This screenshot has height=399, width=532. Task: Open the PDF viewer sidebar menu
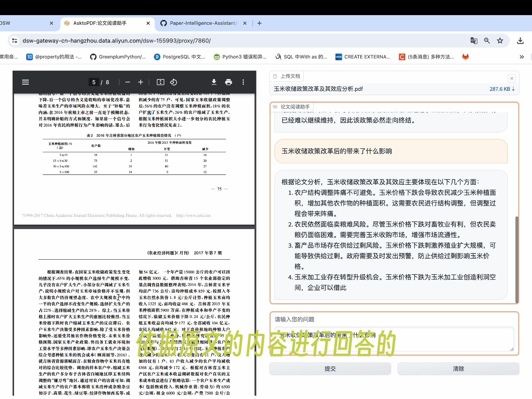[x=25, y=82]
